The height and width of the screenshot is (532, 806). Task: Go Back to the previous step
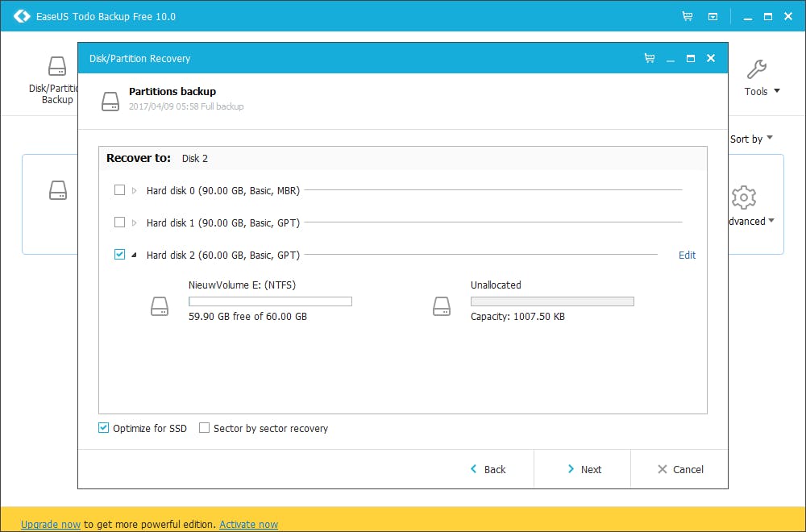point(488,469)
